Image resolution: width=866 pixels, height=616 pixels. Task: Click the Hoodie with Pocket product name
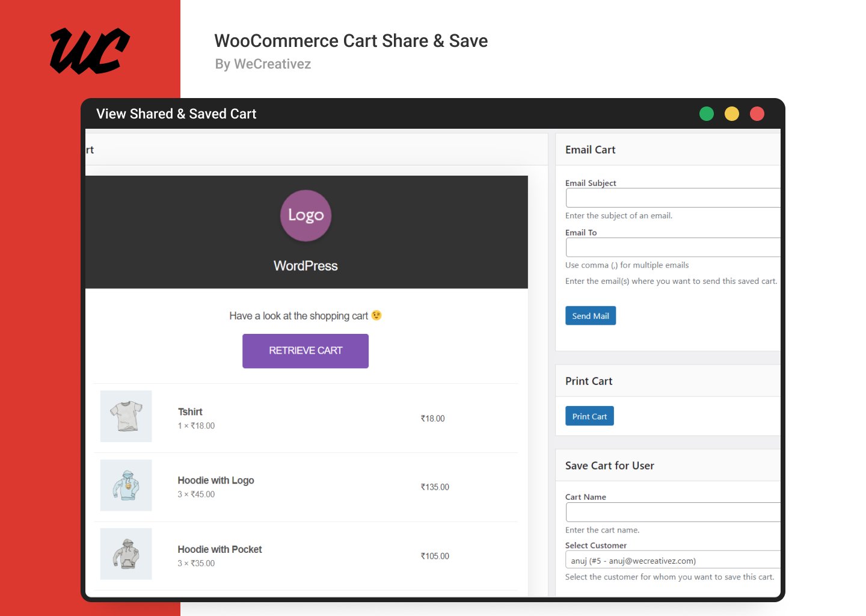[220, 549]
